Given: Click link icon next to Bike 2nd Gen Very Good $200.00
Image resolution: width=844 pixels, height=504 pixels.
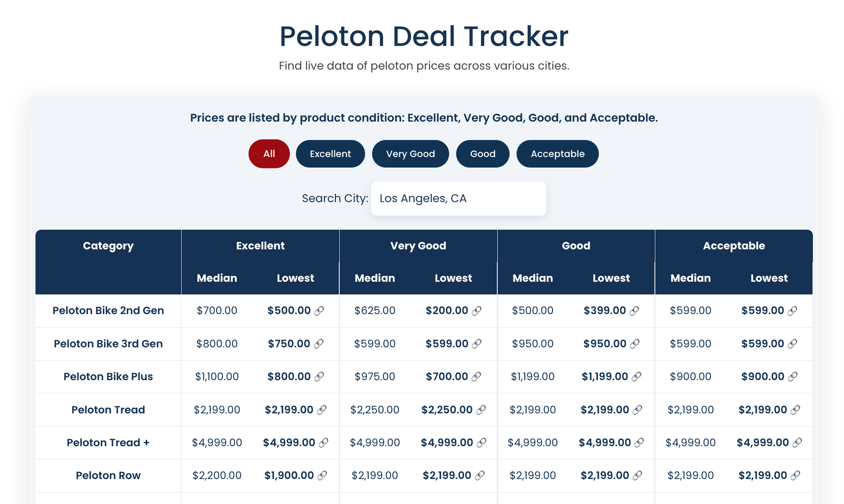Looking at the screenshot, I should 477,311.
